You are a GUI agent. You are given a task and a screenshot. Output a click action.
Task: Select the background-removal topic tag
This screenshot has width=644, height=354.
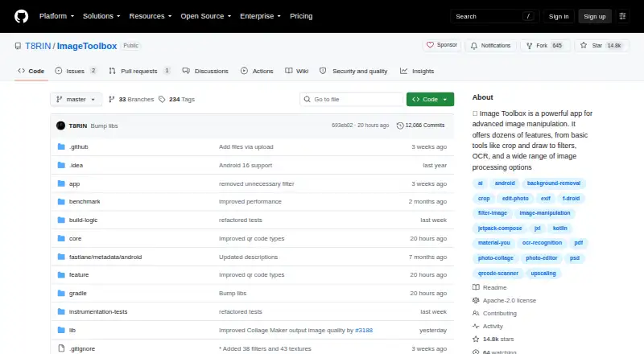click(x=554, y=183)
